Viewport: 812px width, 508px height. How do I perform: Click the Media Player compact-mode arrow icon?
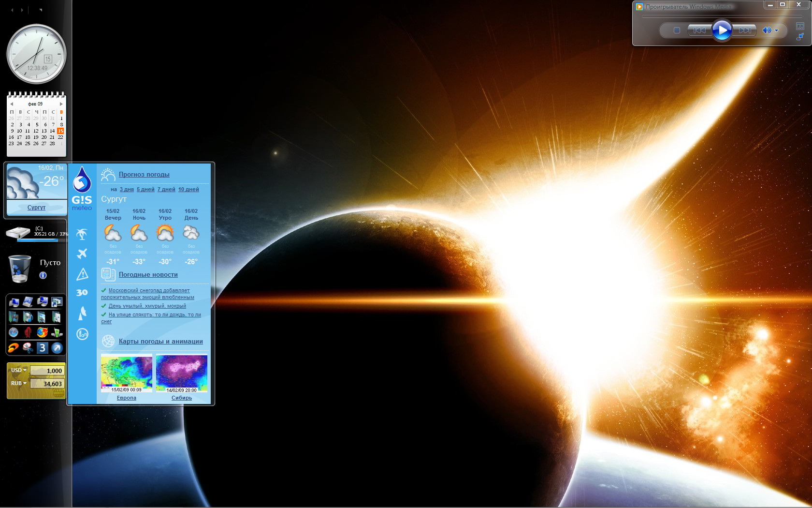(800, 36)
